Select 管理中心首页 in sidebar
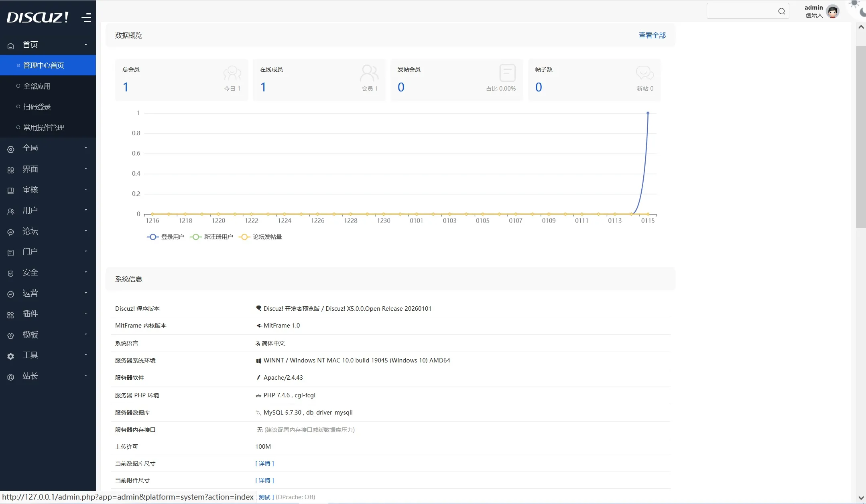The width and height of the screenshot is (866, 504). (48, 65)
